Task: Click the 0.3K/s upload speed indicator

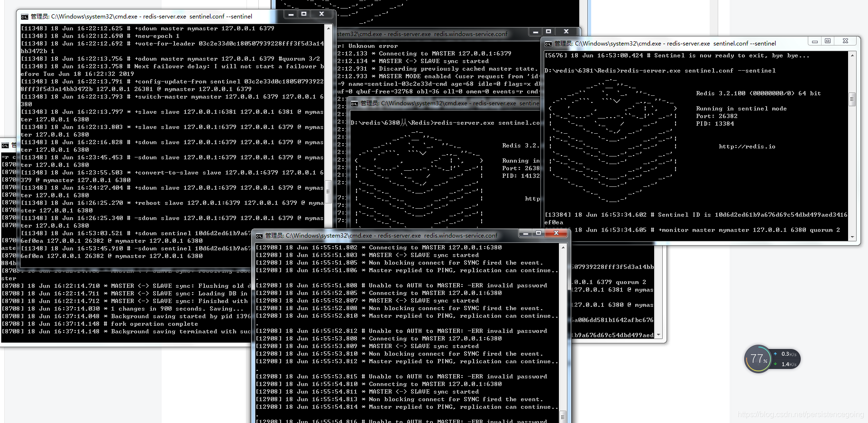Action: pyautogui.click(x=786, y=354)
